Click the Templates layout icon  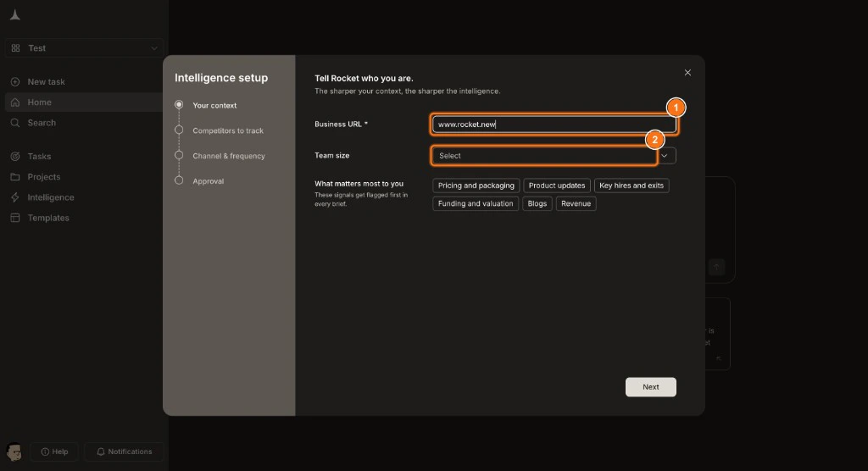[15, 218]
